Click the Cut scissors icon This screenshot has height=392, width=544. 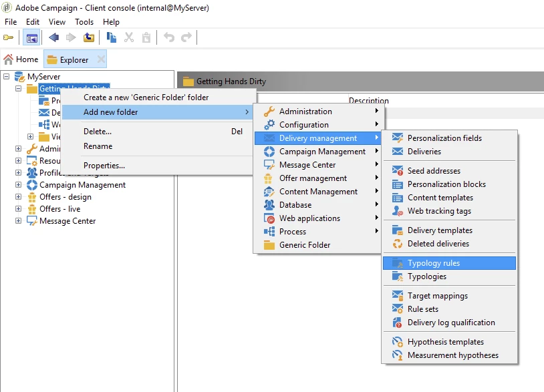pyautogui.click(x=129, y=37)
